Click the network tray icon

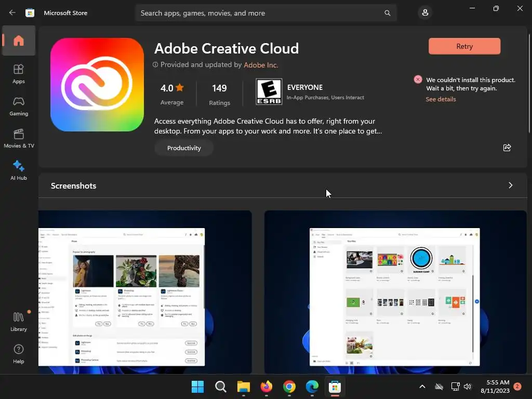pos(455,387)
